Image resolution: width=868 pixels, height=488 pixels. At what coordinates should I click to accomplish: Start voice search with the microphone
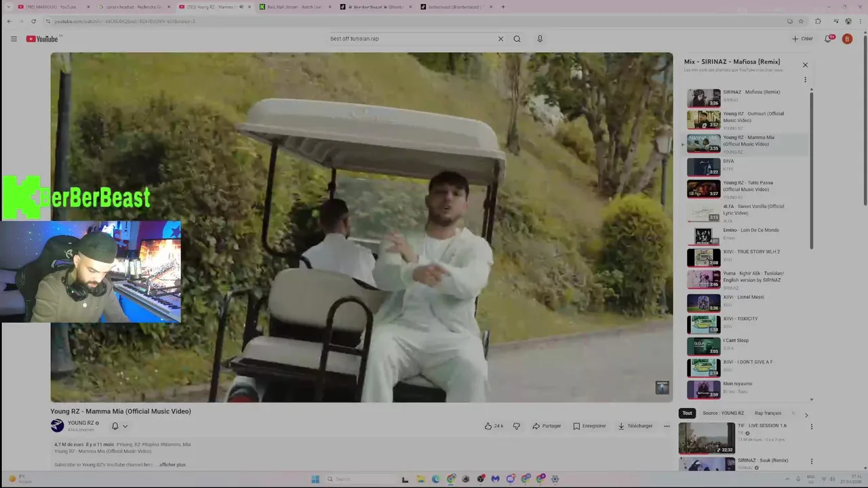pos(540,39)
